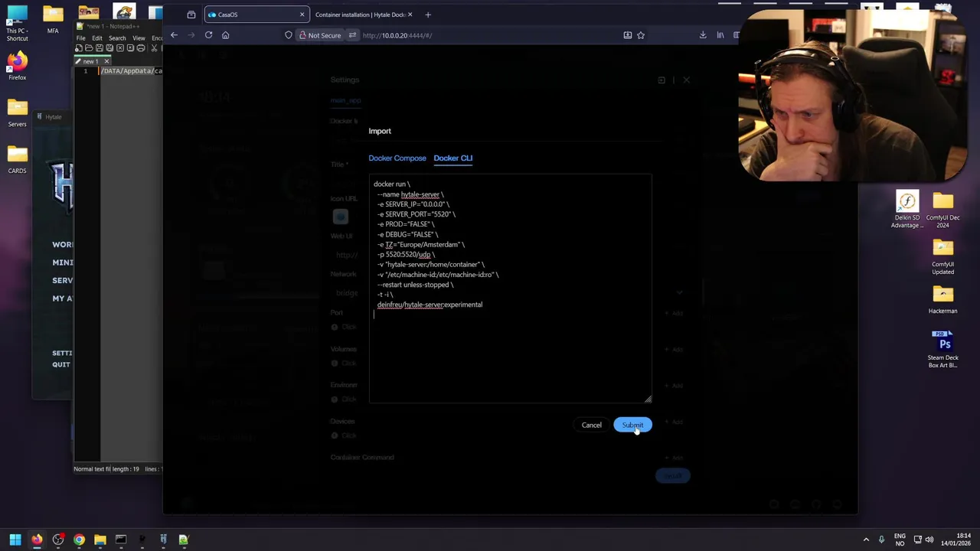Reload the CasaOS page
This screenshot has height=551, width=980.
pyautogui.click(x=208, y=35)
